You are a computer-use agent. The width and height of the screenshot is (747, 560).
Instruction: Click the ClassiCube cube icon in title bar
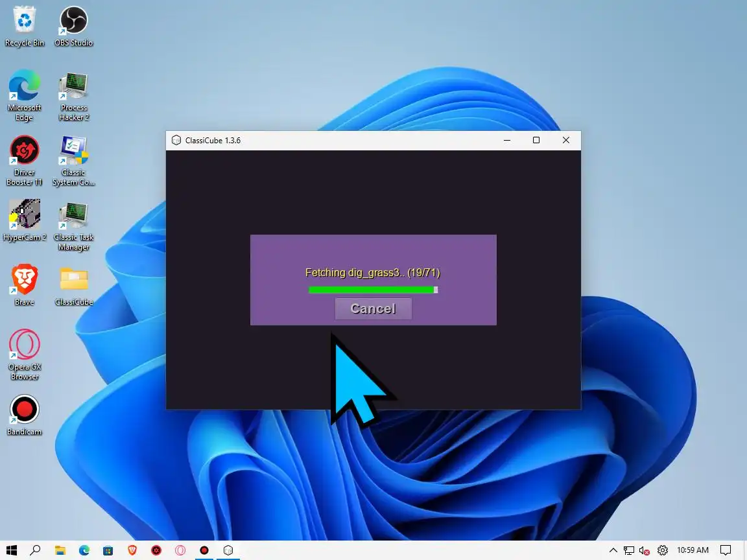click(x=176, y=140)
